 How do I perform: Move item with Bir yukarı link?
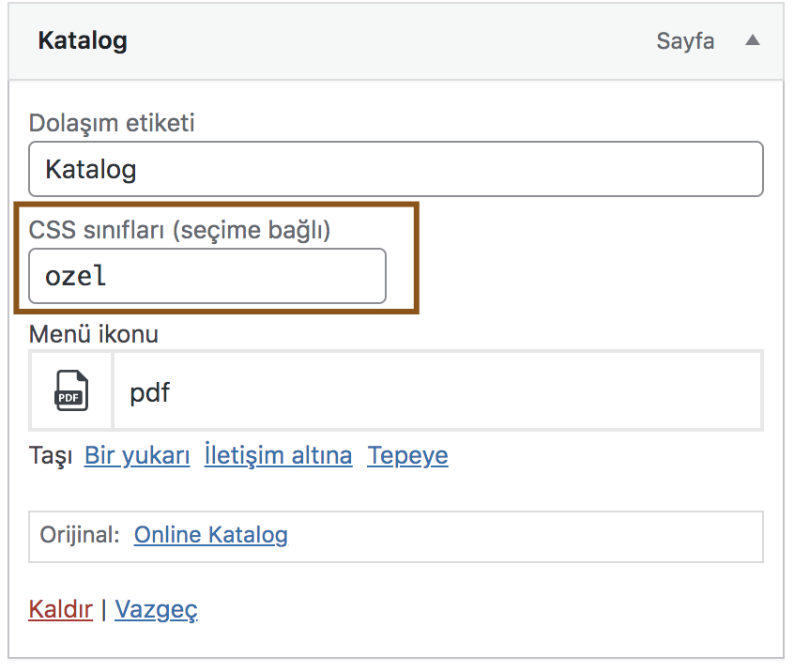(137, 455)
